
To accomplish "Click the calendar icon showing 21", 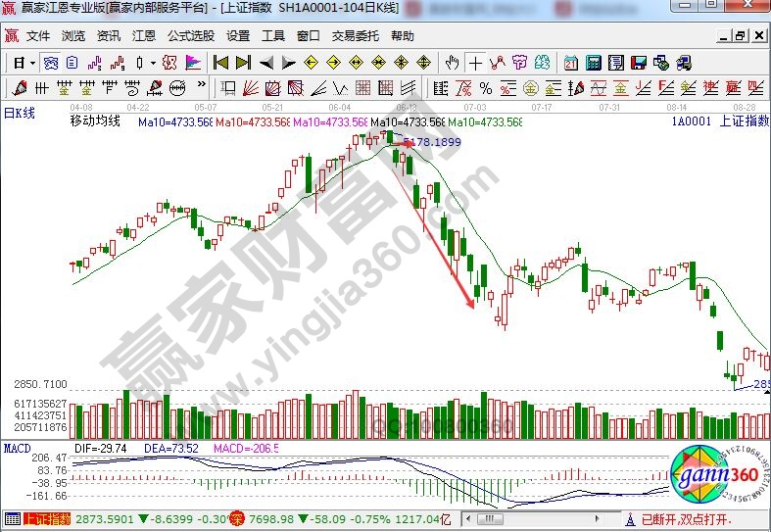I will (x=571, y=63).
